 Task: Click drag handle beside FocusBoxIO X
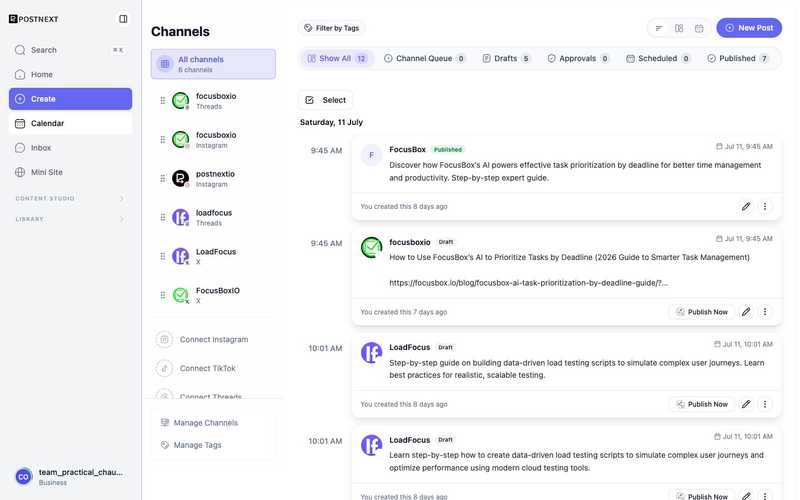(163, 295)
